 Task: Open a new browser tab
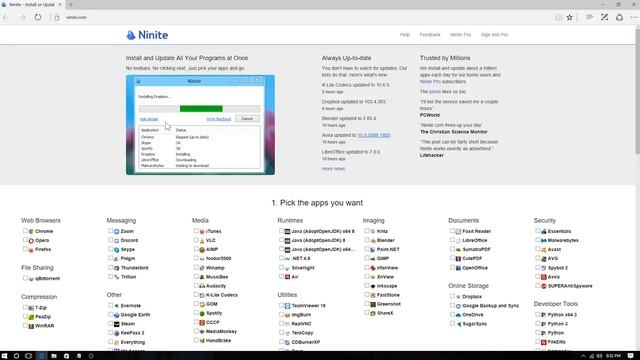(x=71, y=4)
